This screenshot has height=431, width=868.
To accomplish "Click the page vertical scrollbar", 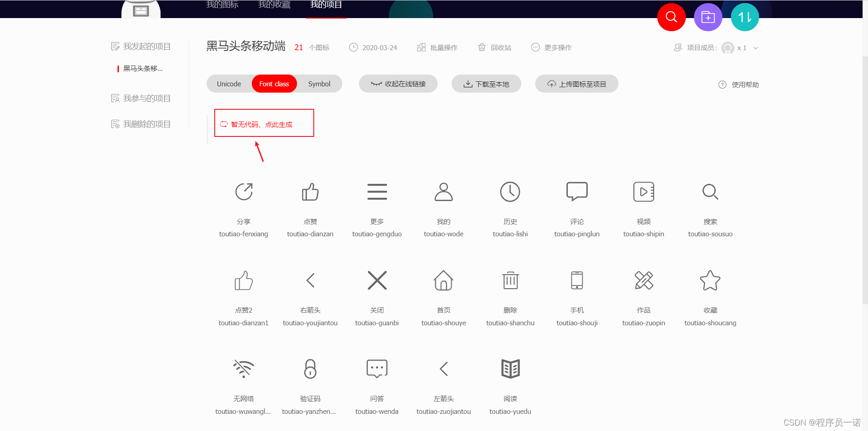I will (x=865, y=181).
